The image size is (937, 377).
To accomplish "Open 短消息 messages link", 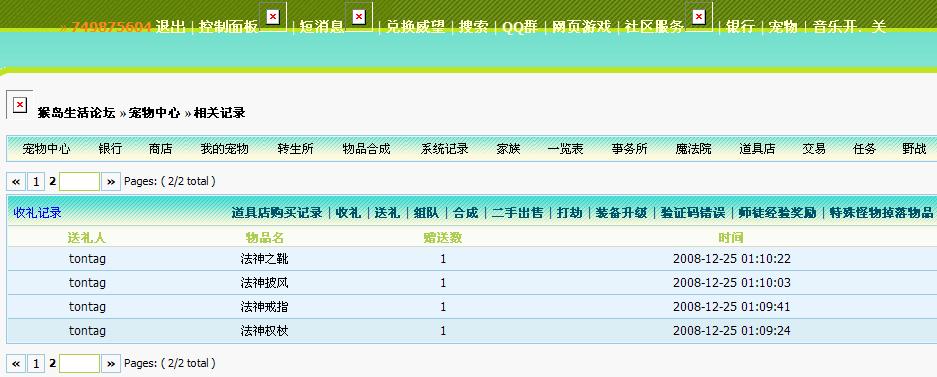I will [x=321, y=27].
